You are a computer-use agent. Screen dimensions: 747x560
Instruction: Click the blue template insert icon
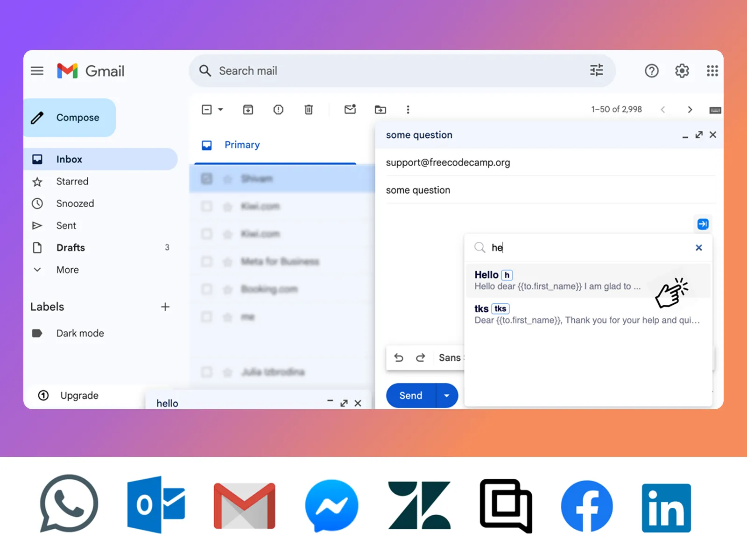tap(703, 224)
